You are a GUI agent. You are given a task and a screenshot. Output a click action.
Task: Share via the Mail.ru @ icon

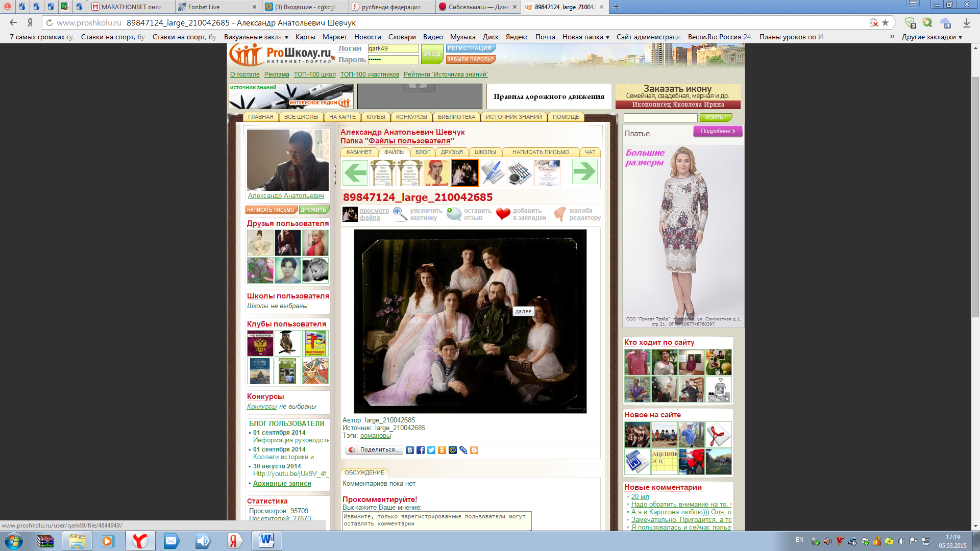453,450
